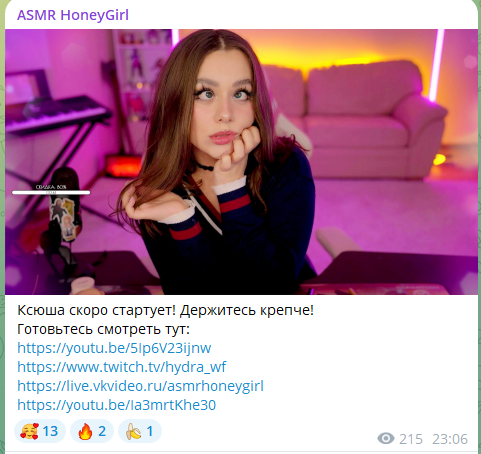Click the eye views icon
This screenshot has height=454, width=481.
click(386, 438)
